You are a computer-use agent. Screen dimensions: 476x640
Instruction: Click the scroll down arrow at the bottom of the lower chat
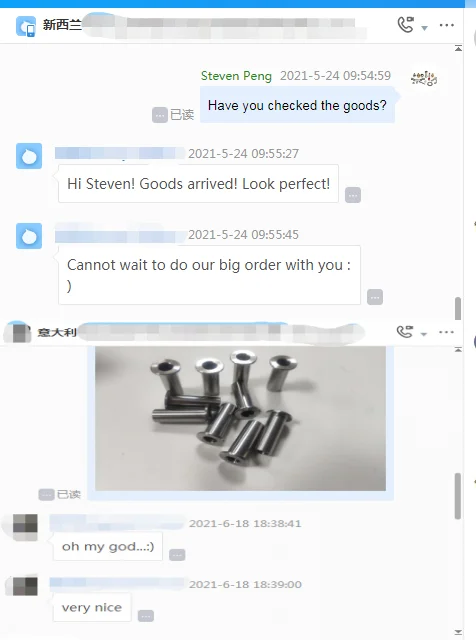tap(458, 633)
